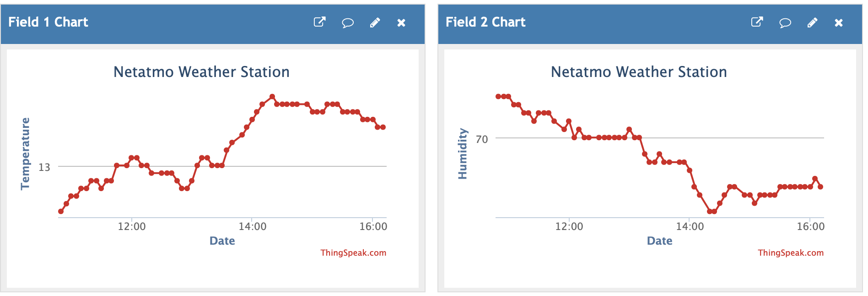Remove Field 2 Chart using the X icon
This screenshot has height=296, width=868.
(x=839, y=22)
